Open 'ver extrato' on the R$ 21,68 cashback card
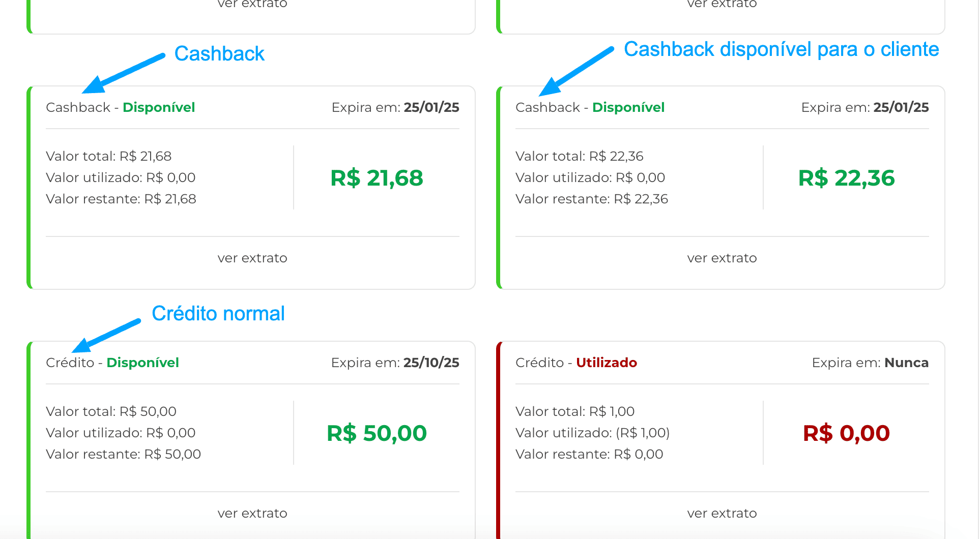This screenshot has height=539, width=980. [252, 258]
